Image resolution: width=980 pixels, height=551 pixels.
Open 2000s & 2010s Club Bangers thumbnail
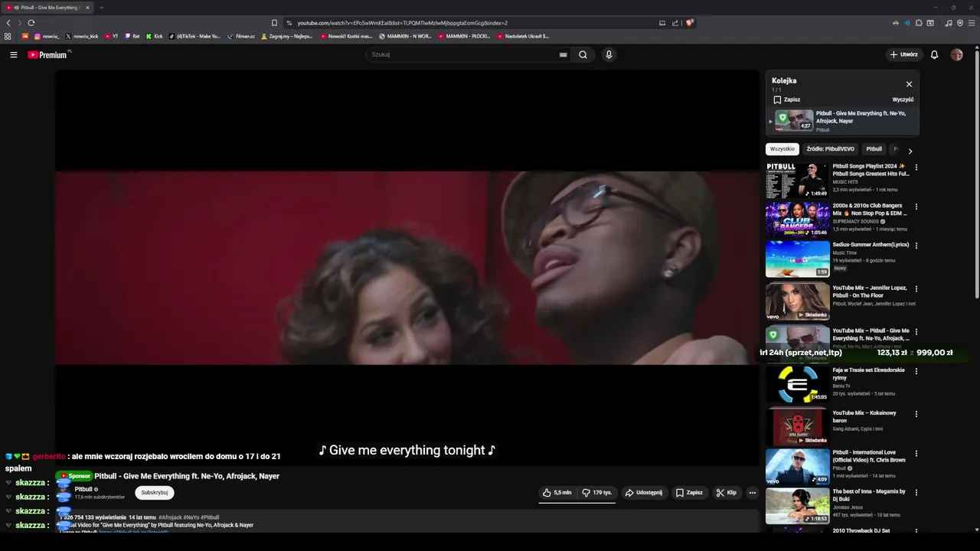click(797, 220)
